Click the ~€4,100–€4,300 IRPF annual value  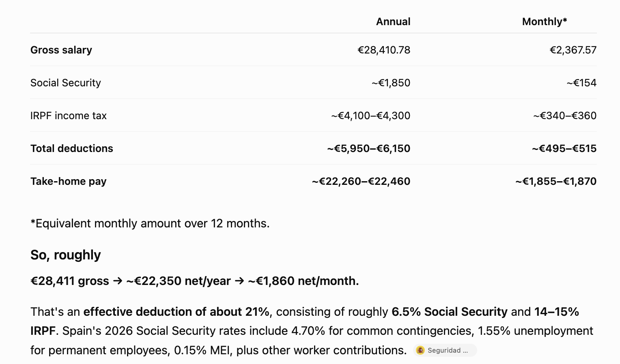click(x=370, y=116)
